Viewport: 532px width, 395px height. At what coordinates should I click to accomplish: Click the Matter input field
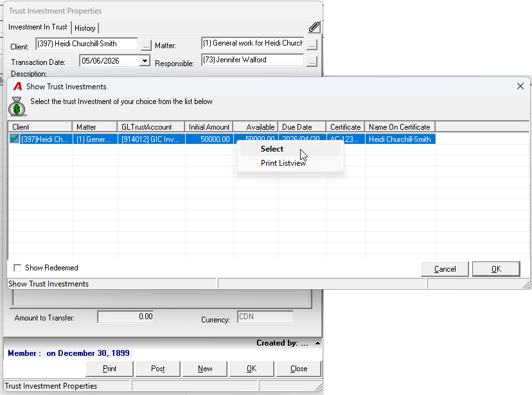point(253,44)
